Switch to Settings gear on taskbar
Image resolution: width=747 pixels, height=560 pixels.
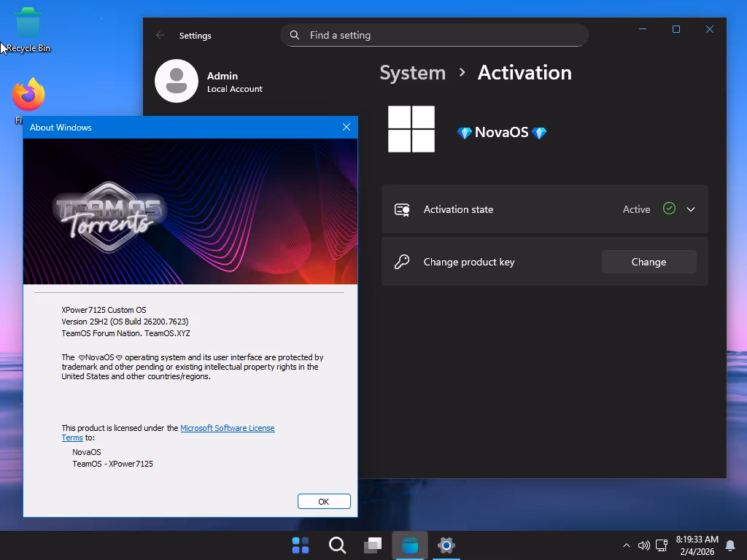[446, 545]
